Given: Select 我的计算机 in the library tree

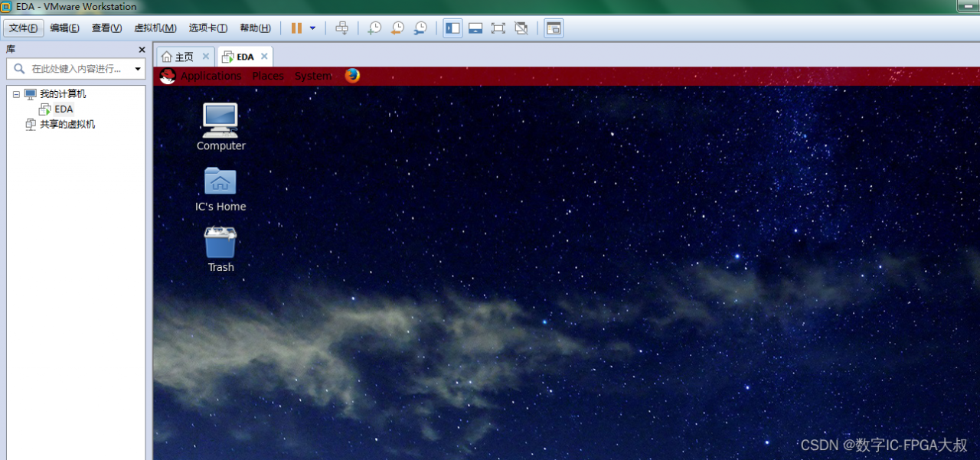Looking at the screenshot, I should (x=63, y=94).
